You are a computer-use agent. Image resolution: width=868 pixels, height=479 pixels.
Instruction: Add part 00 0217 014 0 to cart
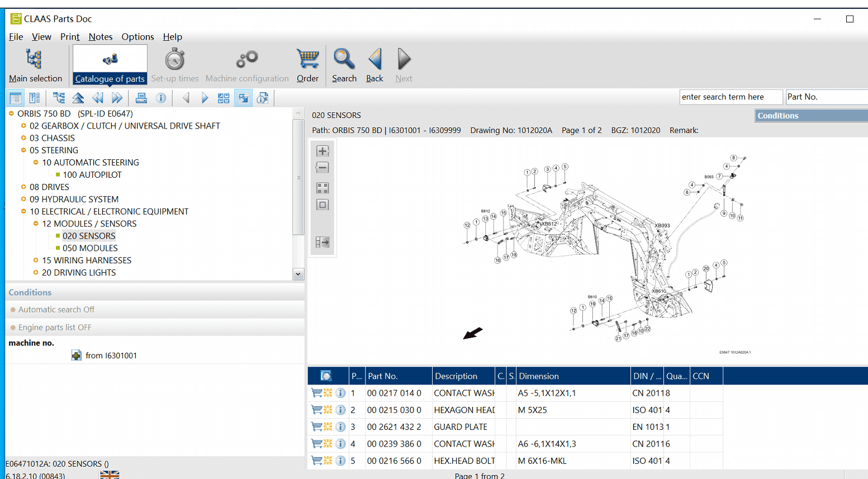pyautogui.click(x=316, y=393)
